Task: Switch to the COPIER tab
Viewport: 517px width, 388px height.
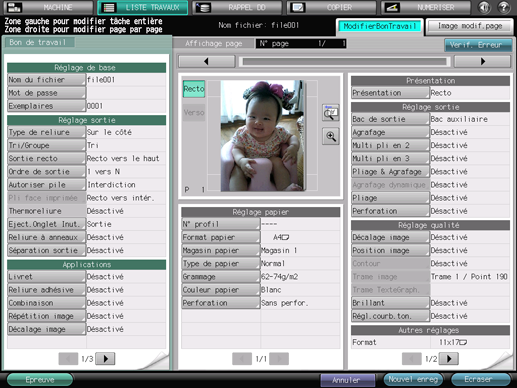Action: coord(331,7)
